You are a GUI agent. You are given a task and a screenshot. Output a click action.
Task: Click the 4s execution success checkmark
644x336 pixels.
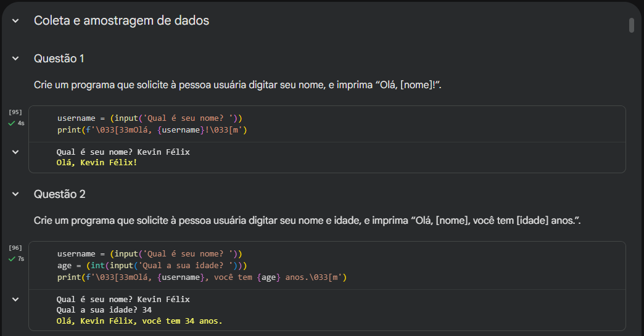12,123
